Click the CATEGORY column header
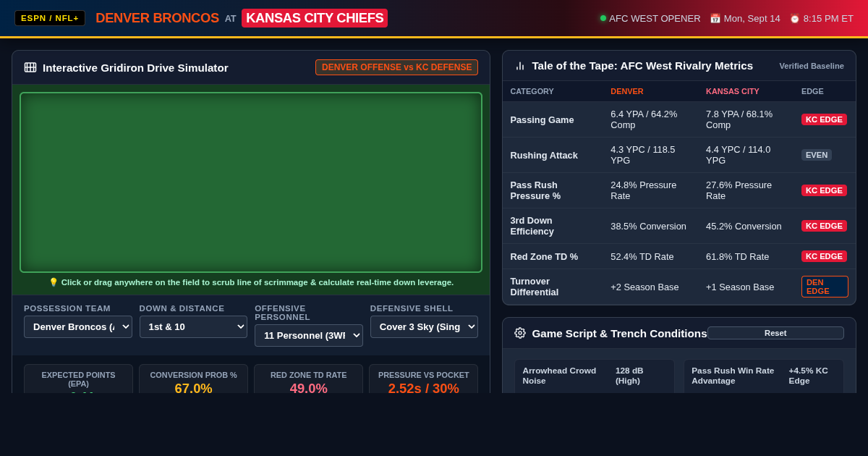Image resolution: width=868 pixels, height=456 pixels. pyautogui.click(x=532, y=91)
